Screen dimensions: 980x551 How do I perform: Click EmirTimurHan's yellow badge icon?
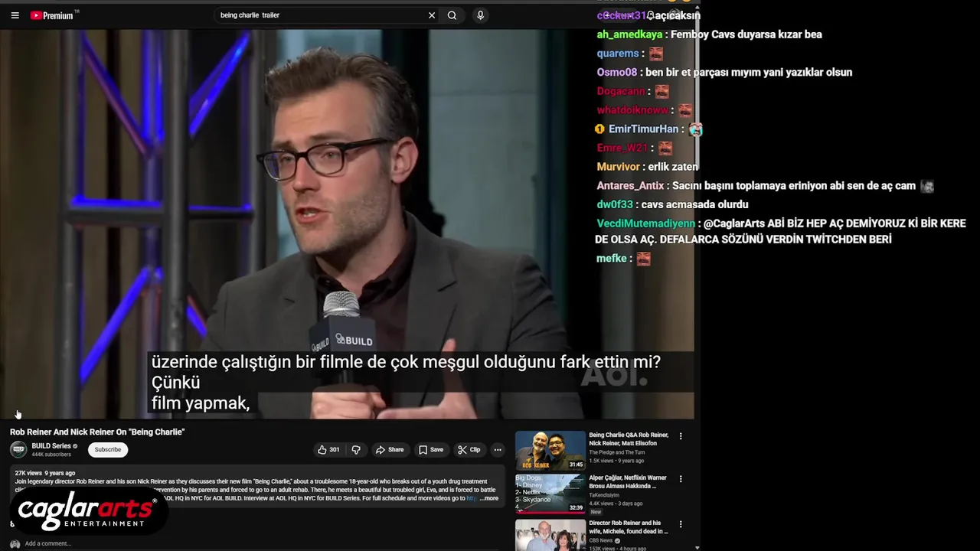coord(600,129)
